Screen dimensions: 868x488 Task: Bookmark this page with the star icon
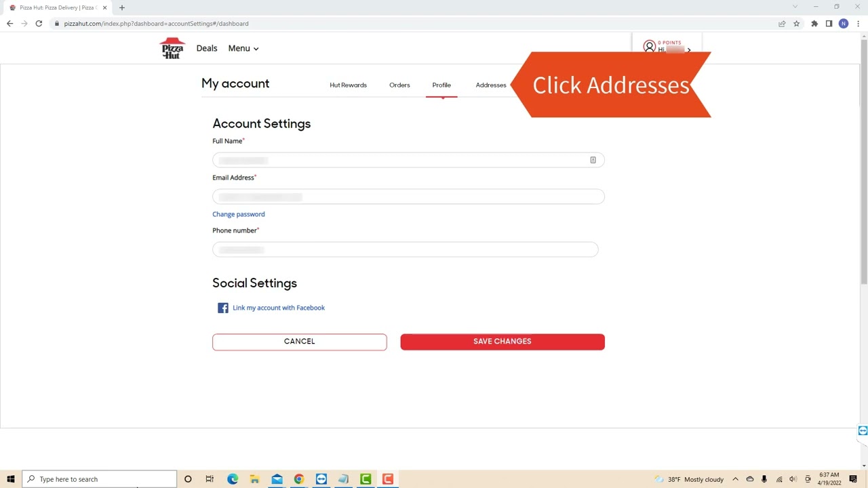796,23
